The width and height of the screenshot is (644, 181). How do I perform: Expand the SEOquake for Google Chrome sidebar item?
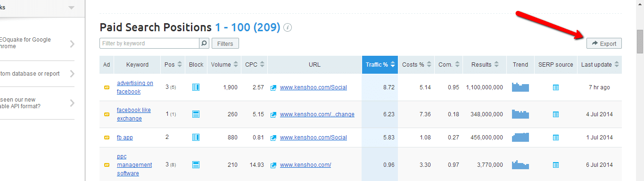click(37, 43)
